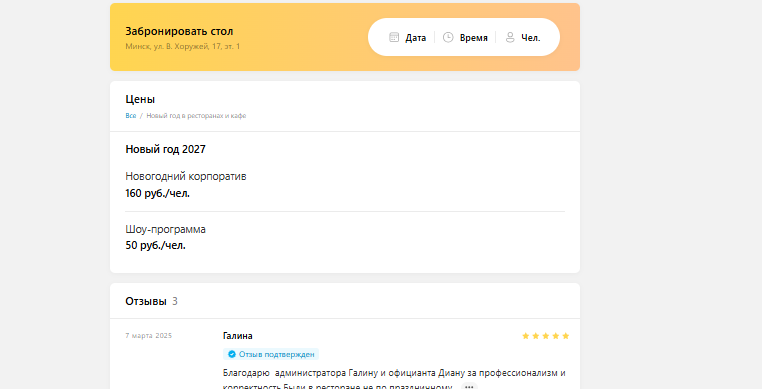Click the clock icon next to Время
This screenshot has height=389, width=762.
(x=448, y=37)
